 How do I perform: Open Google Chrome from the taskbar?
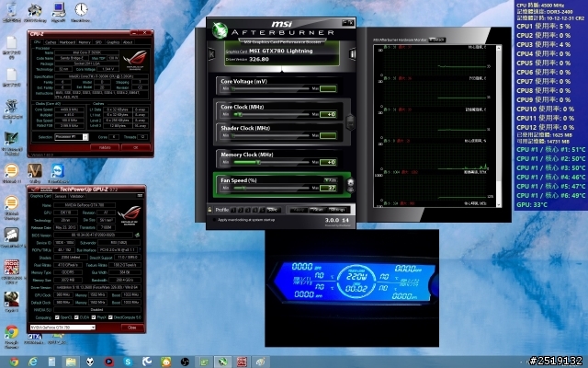coord(15,362)
